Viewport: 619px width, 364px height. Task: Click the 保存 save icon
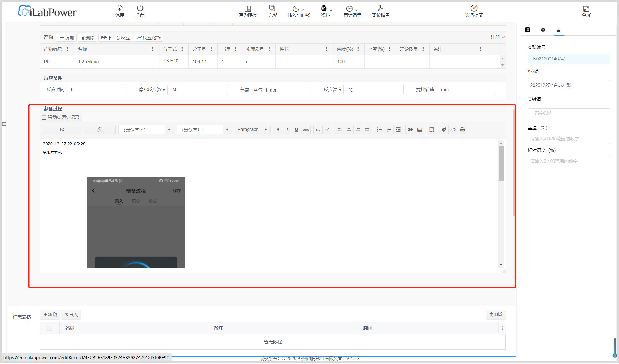point(120,11)
